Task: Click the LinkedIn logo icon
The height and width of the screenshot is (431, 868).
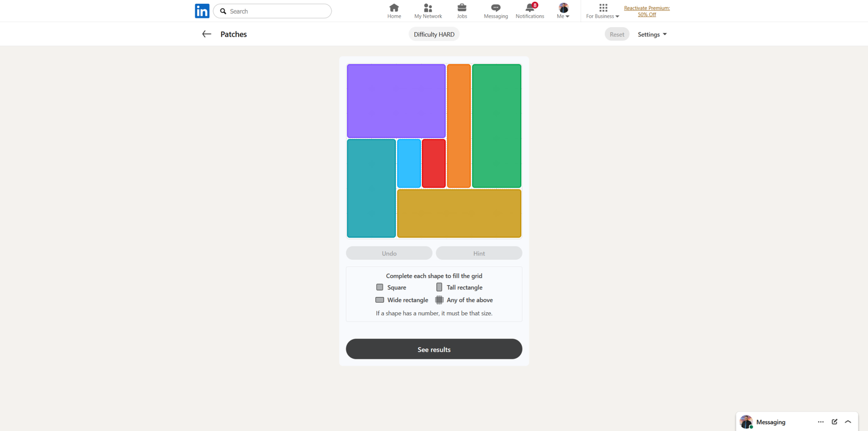Action: pyautogui.click(x=202, y=11)
